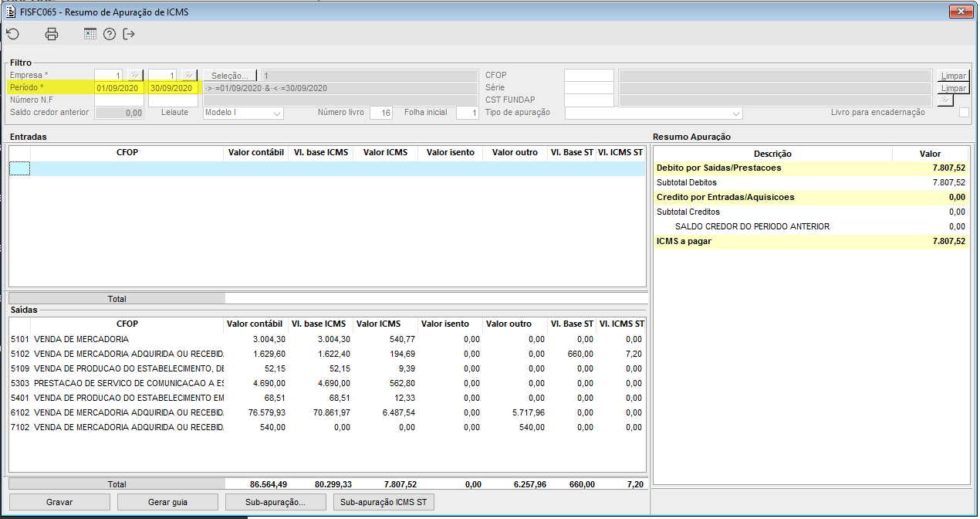This screenshot has height=519, width=980.
Task: Open Sub-apuração ICMS ST
Action: point(384,502)
